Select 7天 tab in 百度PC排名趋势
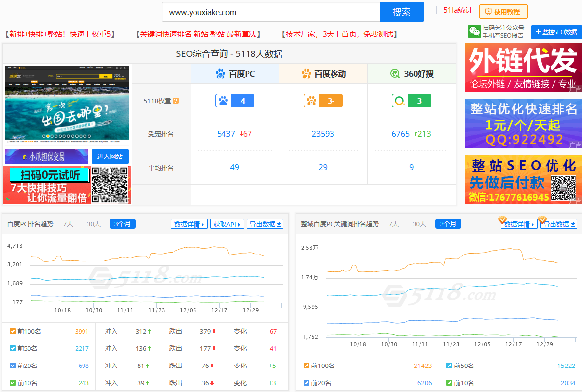This screenshot has height=392, width=582. click(68, 224)
